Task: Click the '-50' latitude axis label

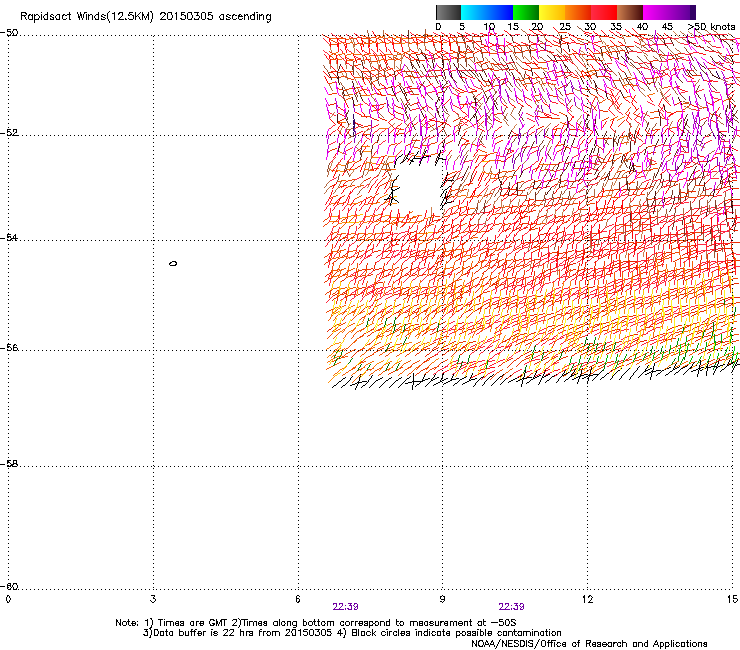Action: [x=9, y=33]
